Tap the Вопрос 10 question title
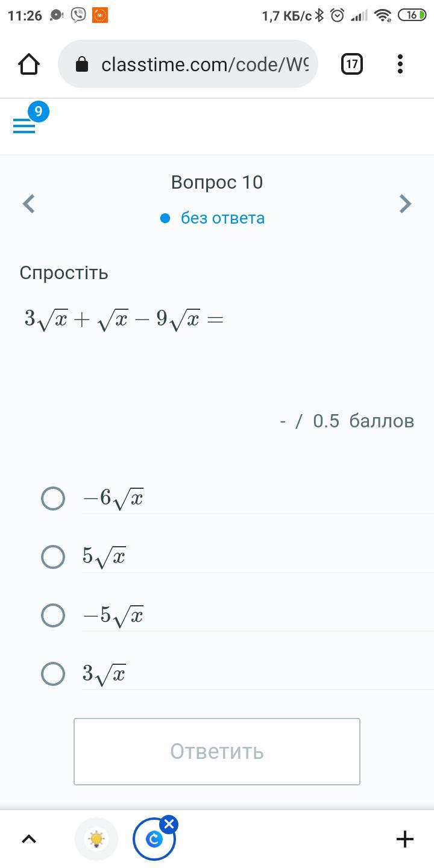434x868 pixels. click(x=217, y=182)
